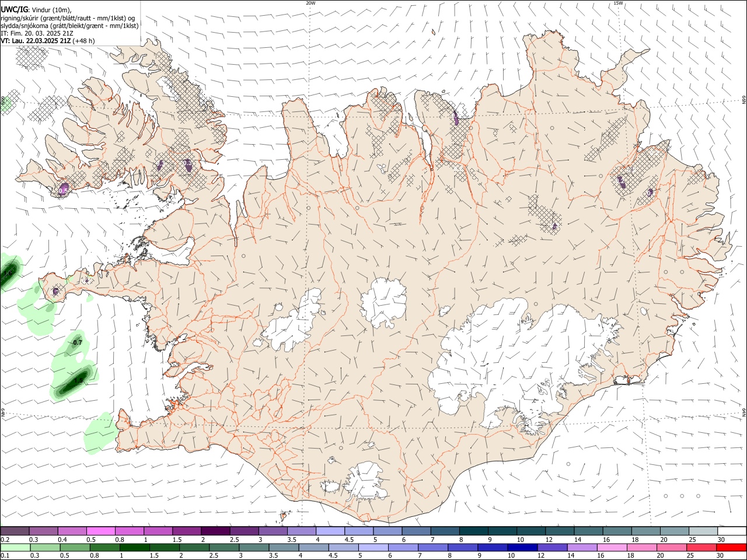Click the upper legend swatch between 5 and 6
The width and height of the screenshot is (747, 560).
(387, 531)
